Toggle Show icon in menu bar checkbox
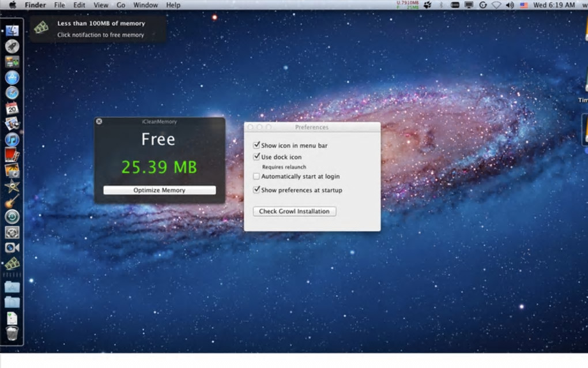The width and height of the screenshot is (588, 368). click(x=257, y=145)
